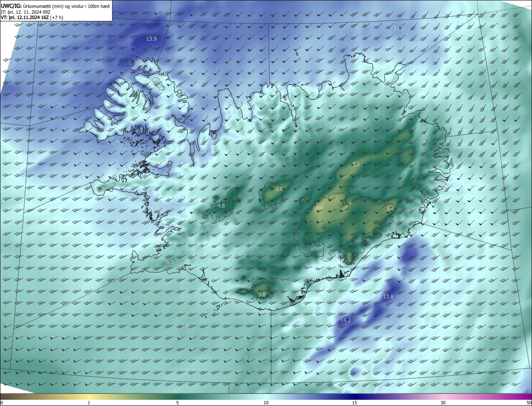
Task: Click the 10 tick on color scale
Action: point(266,403)
